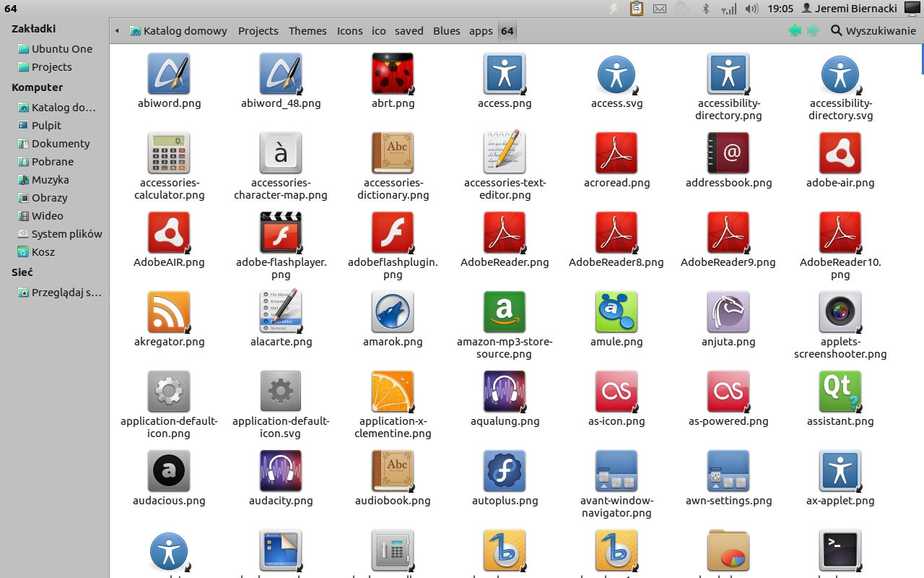Open the volume indicator in top panel
Image resolution: width=924 pixels, height=578 pixels.
click(751, 9)
